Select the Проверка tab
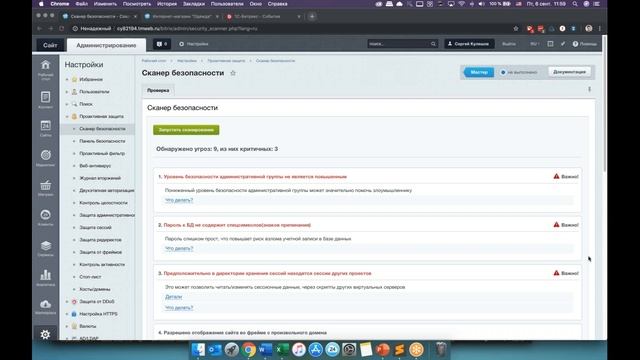This screenshot has height=360, width=640. coord(158,90)
